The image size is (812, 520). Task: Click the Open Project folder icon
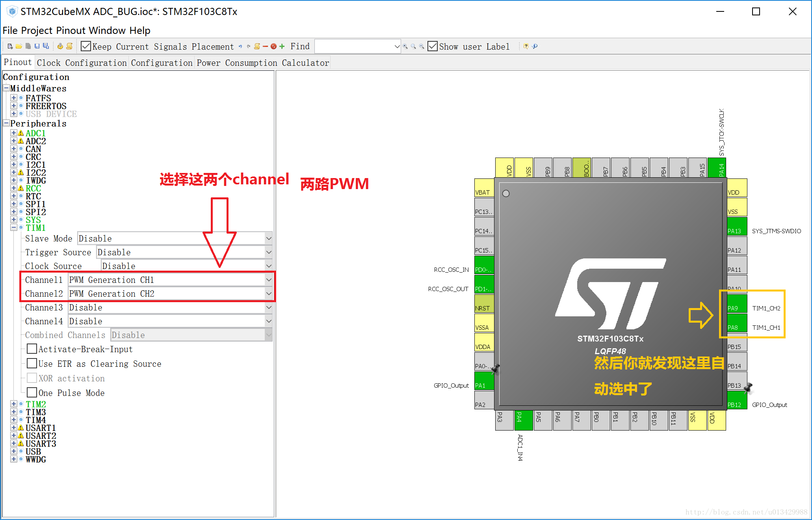click(x=19, y=46)
